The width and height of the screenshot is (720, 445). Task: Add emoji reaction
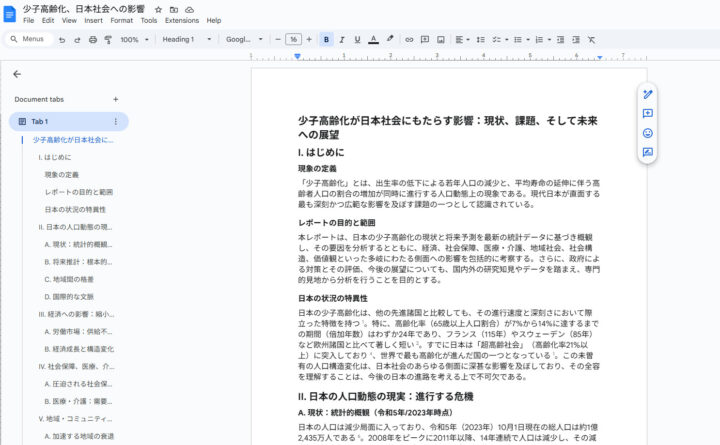click(647, 133)
